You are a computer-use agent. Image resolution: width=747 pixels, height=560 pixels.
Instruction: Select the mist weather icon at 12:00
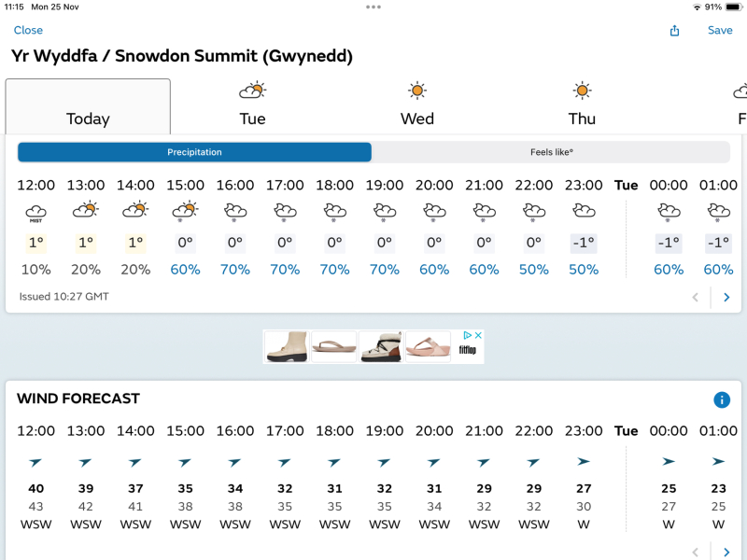35,211
